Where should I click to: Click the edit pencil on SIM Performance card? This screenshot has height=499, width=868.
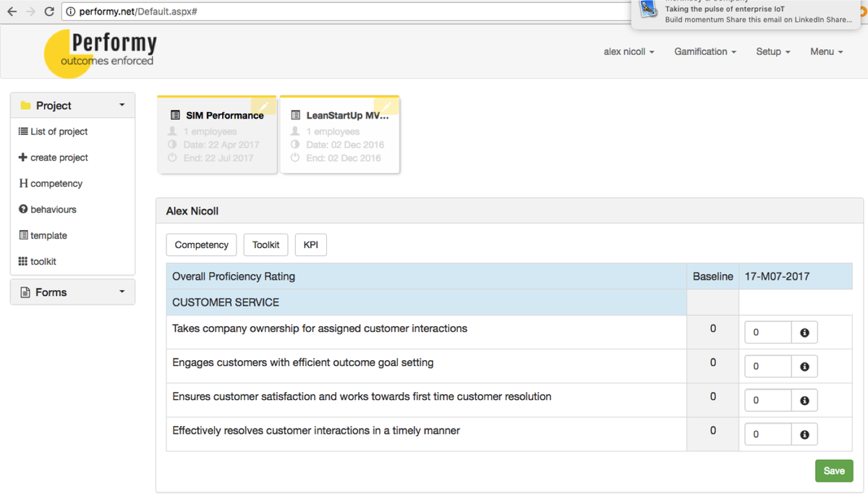click(264, 107)
